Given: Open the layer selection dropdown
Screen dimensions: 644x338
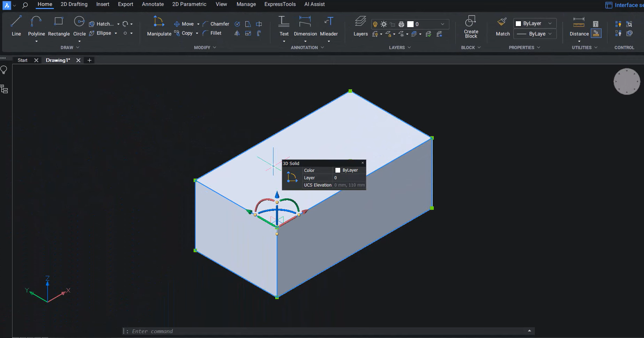Looking at the screenshot, I should pyautogui.click(x=442, y=24).
